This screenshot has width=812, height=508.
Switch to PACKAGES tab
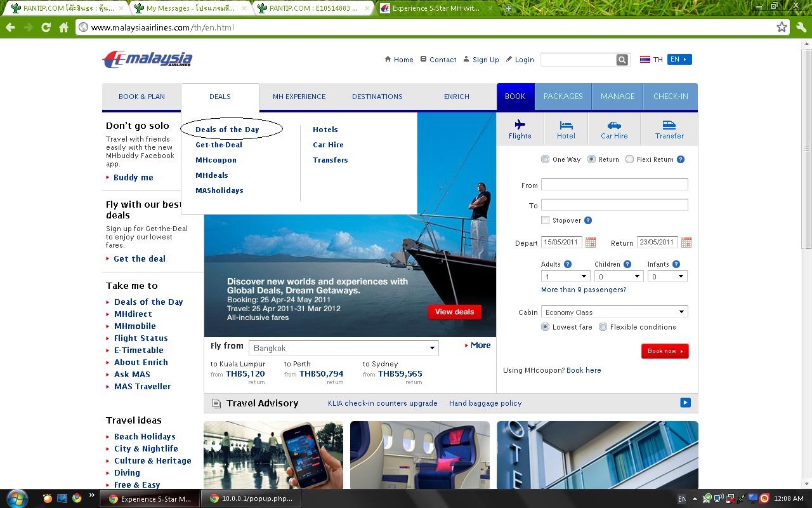click(563, 97)
